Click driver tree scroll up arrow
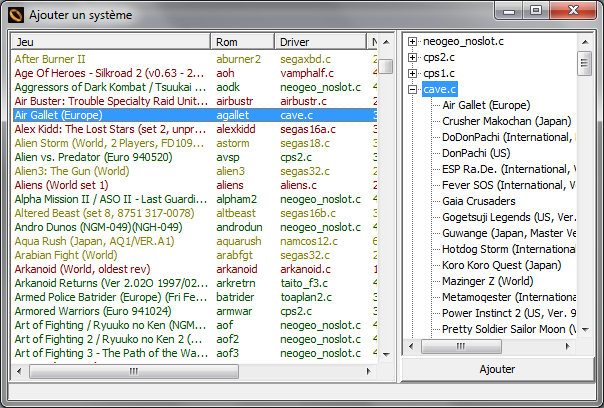The height and width of the screenshot is (408, 604). tap(585, 42)
